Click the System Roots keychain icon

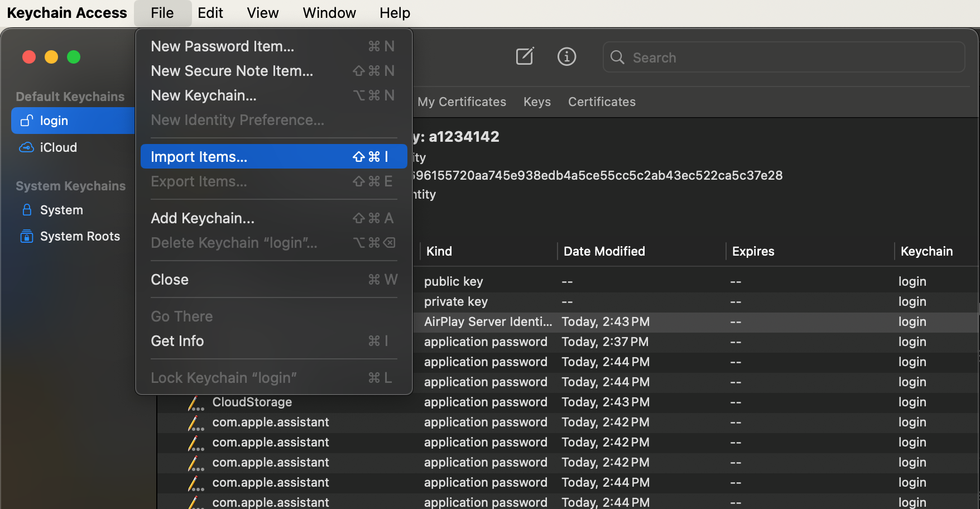click(26, 236)
